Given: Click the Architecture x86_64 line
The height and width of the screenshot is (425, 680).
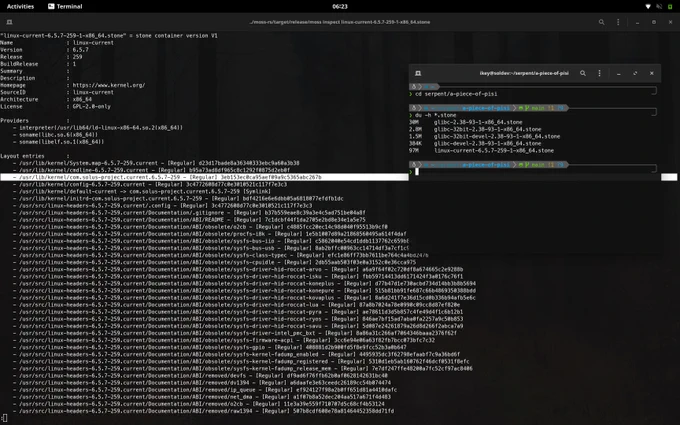Looking at the screenshot, I should click(x=46, y=99).
